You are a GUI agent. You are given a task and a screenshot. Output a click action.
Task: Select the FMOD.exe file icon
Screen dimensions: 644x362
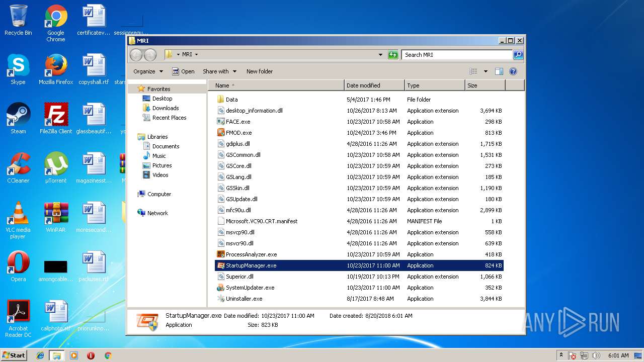pyautogui.click(x=220, y=133)
